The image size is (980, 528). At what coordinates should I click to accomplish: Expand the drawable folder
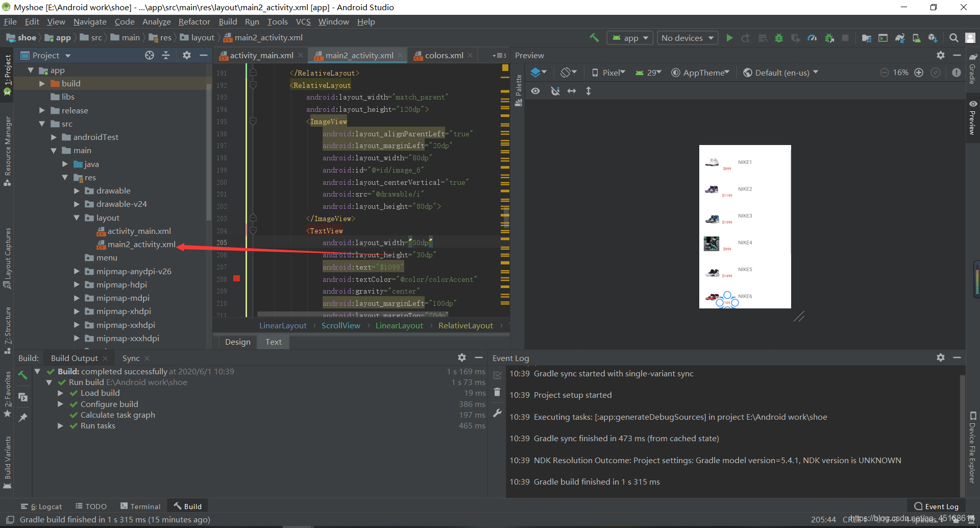coord(77,190)
